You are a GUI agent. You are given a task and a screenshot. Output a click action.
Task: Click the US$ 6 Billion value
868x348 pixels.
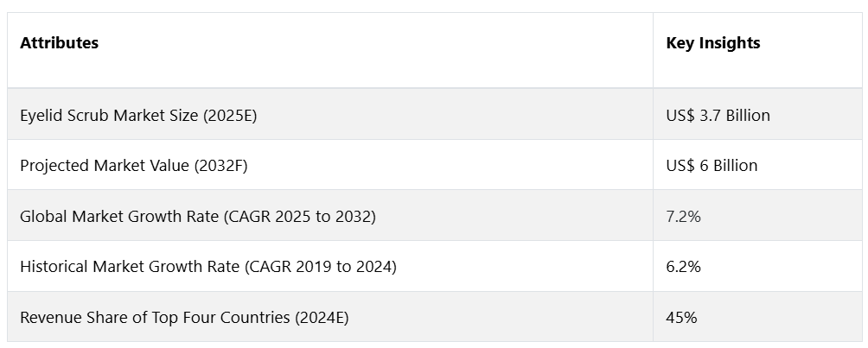tap(712, 166)
